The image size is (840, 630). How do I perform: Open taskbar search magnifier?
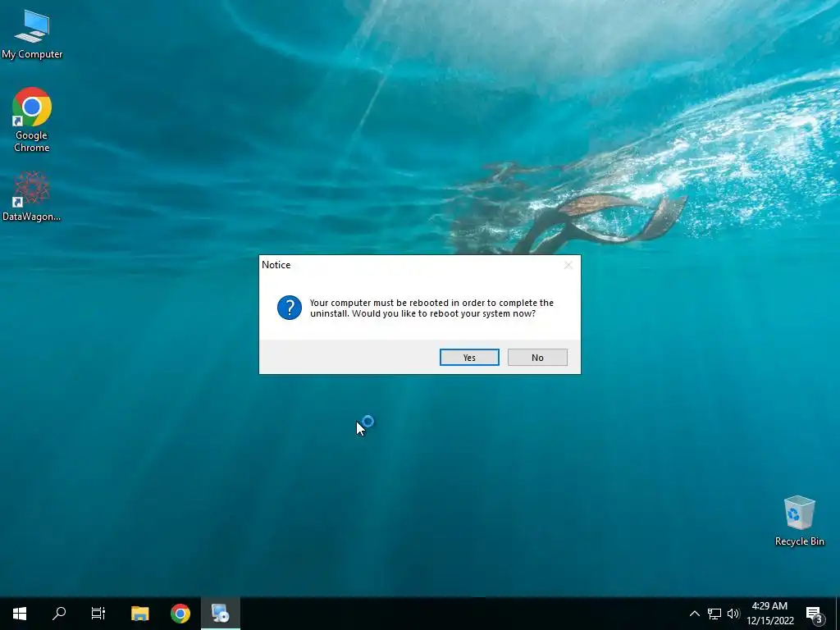pos(59,614)
